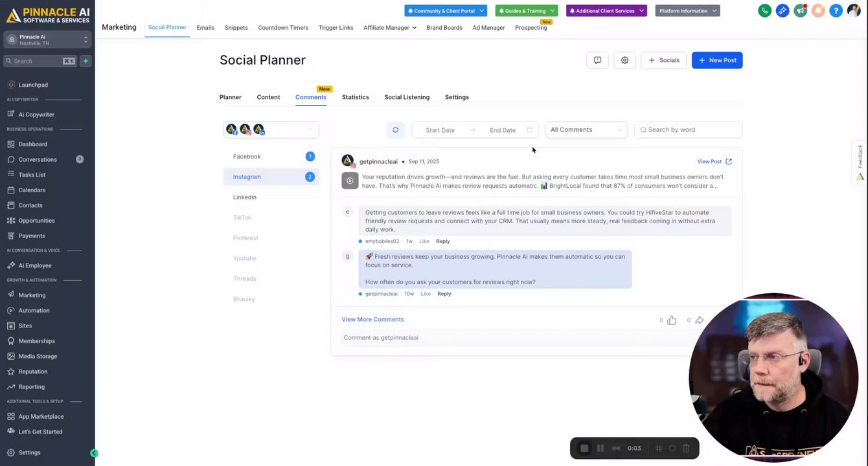868x466 pixels.
Task: Open the question mark help icon
Action: [836, 10]
